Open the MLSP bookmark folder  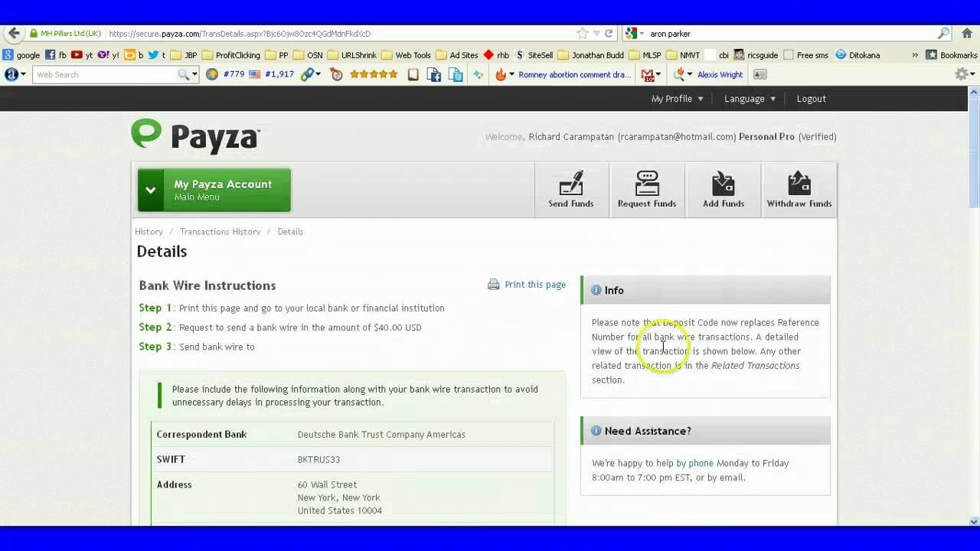(x=645, y=55)
